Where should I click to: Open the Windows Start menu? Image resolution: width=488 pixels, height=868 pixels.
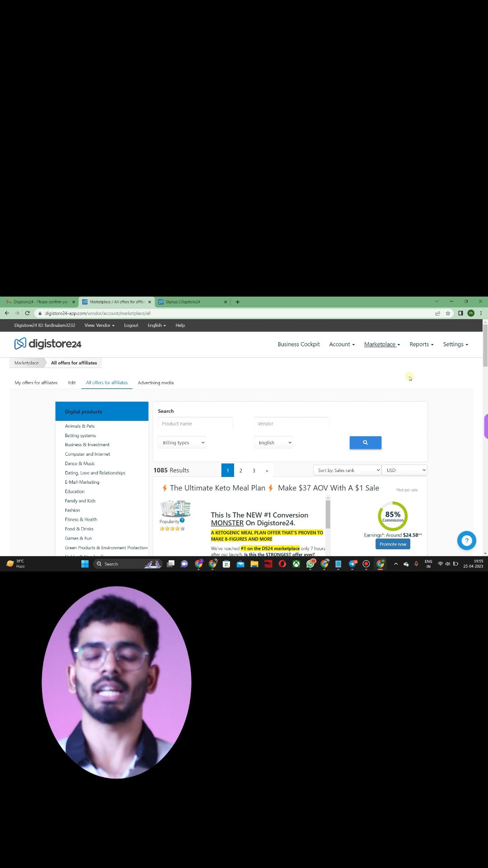point(84,564)
